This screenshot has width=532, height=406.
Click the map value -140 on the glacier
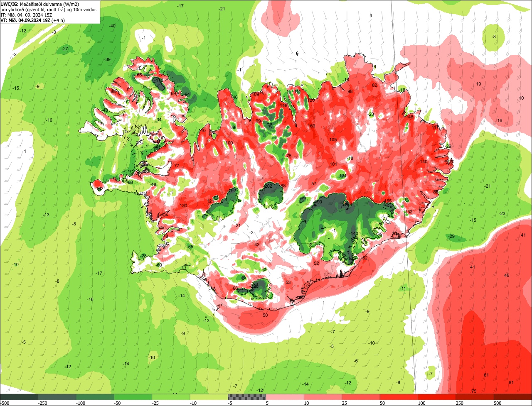point(353,234)
